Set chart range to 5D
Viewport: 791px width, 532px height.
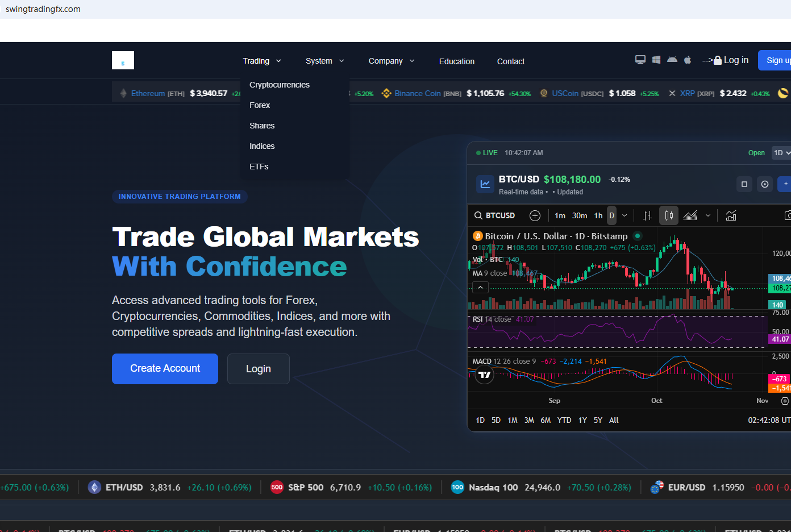pos(496,420)
